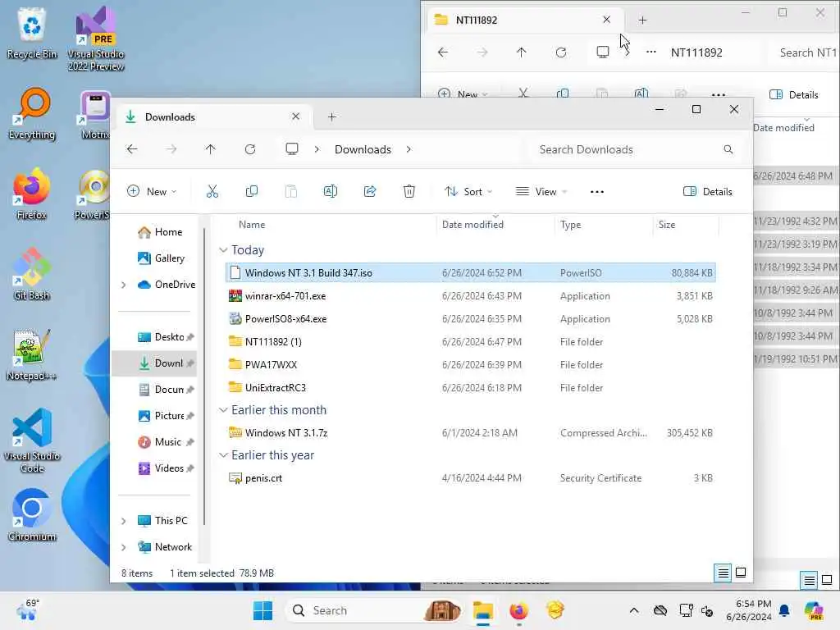The width and height of the screenshot is (840, 630).
Task: Open Documents in navigation pane
Action: 165,390
